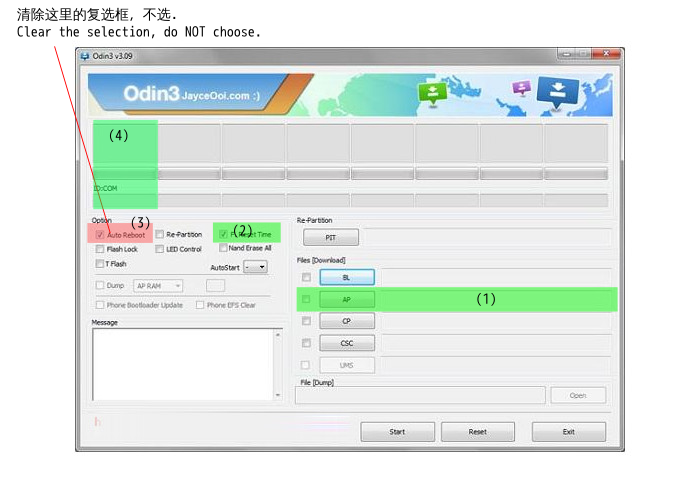The image size is (700, 500).
Task: Enable the Re-Partition option checkbox
Action: pyautogui.click(x=160, y=234)
